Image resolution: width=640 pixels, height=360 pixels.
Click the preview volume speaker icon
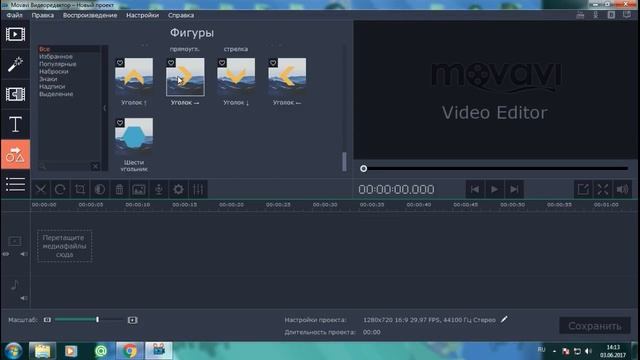pyautogui.click(x=622, y=189)
